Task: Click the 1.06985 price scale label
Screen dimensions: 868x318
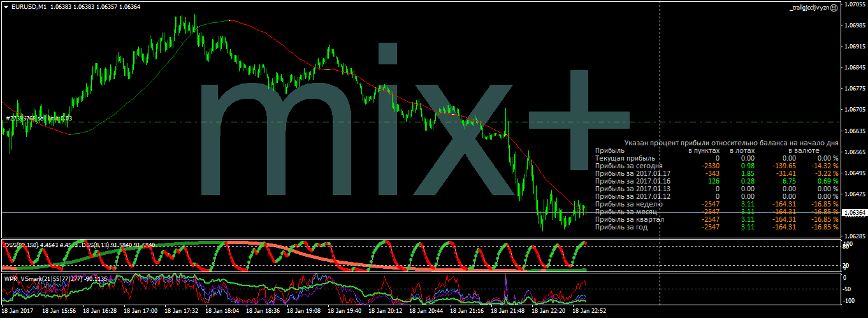Action: click(x=855, y=25)
